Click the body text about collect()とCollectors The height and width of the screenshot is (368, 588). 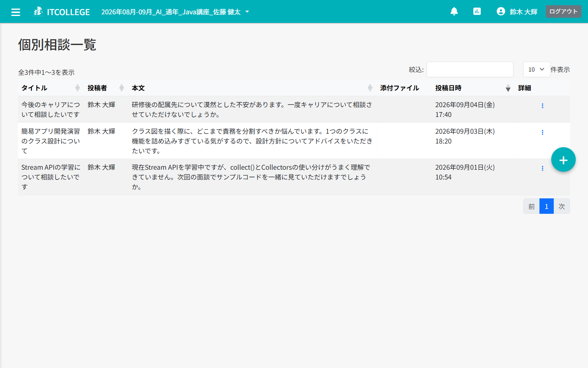(x=251, y=177)
